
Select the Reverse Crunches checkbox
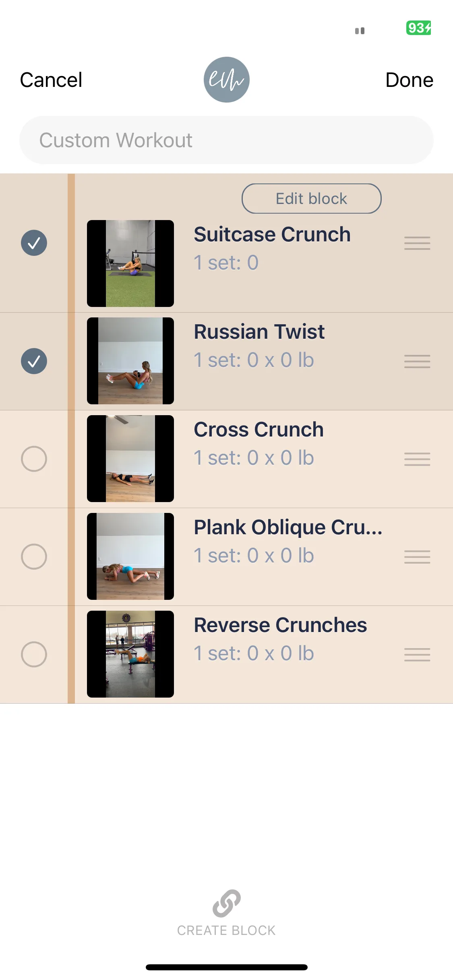pos(34,654)
